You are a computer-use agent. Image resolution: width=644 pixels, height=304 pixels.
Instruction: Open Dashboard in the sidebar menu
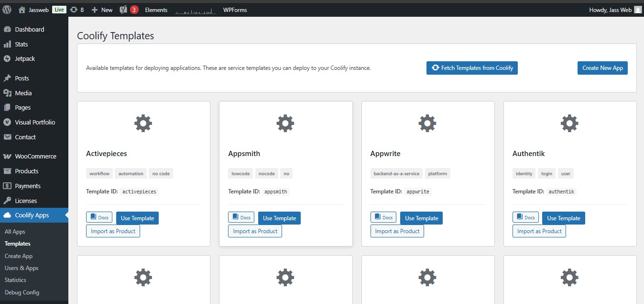point(34,29)
